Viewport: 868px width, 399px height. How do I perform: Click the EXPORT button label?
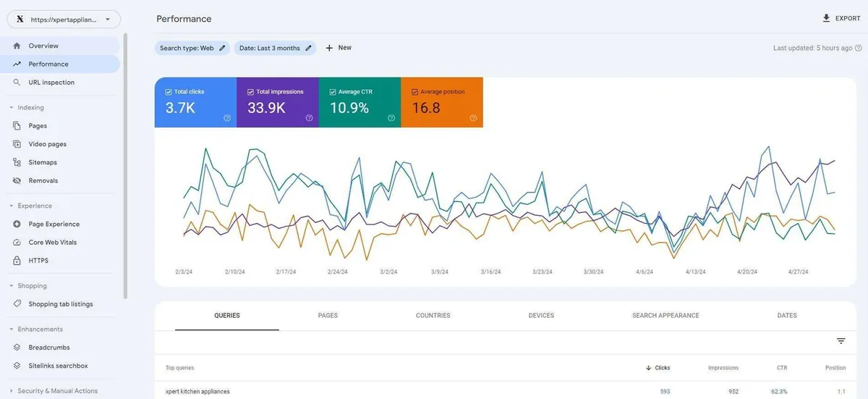(848, 19)
